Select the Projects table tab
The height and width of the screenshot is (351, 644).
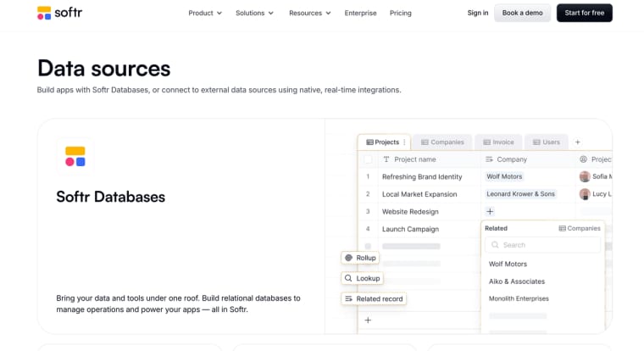click(384, 142)
